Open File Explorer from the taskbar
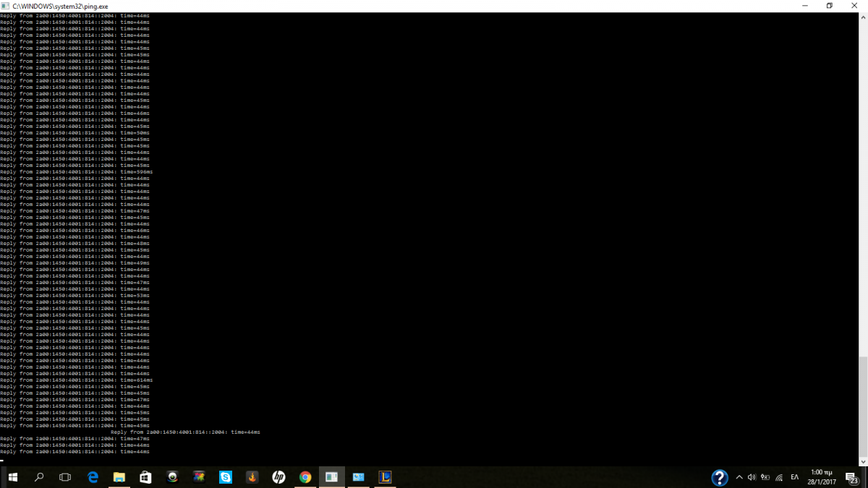 click(x=119, y=477)
